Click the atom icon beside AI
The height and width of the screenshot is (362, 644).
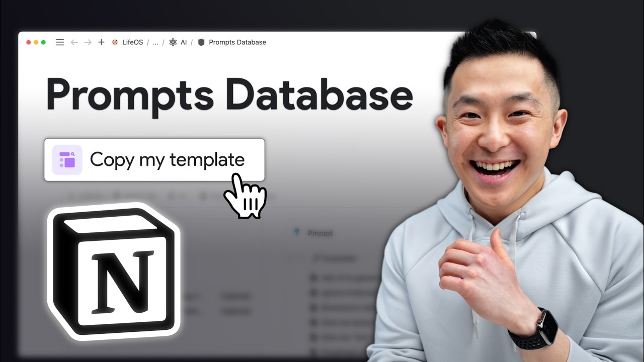[x=173, y=42]
